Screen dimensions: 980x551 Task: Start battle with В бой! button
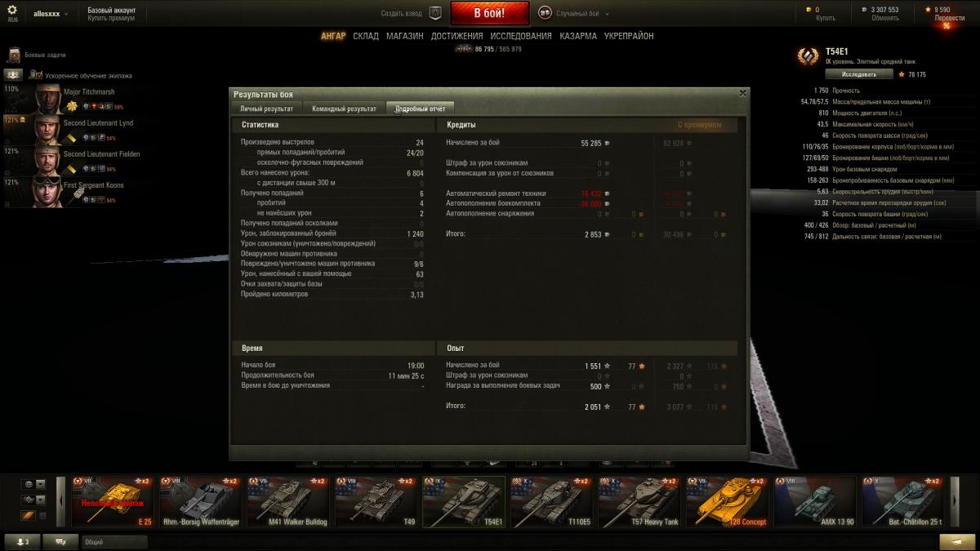click(490, 13)
